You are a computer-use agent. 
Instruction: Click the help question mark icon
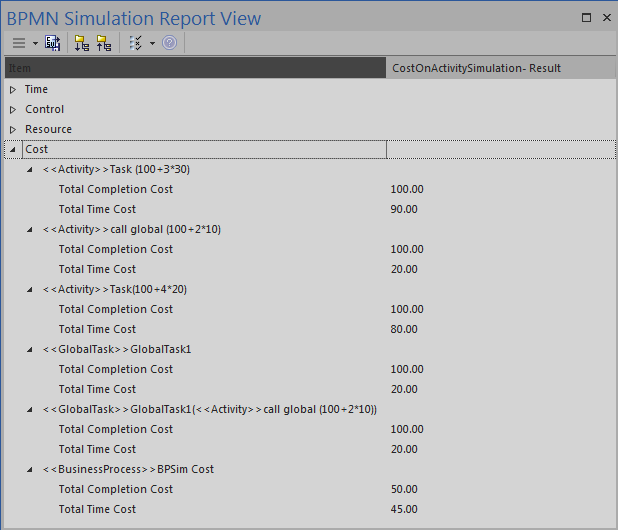click(170, 43)
